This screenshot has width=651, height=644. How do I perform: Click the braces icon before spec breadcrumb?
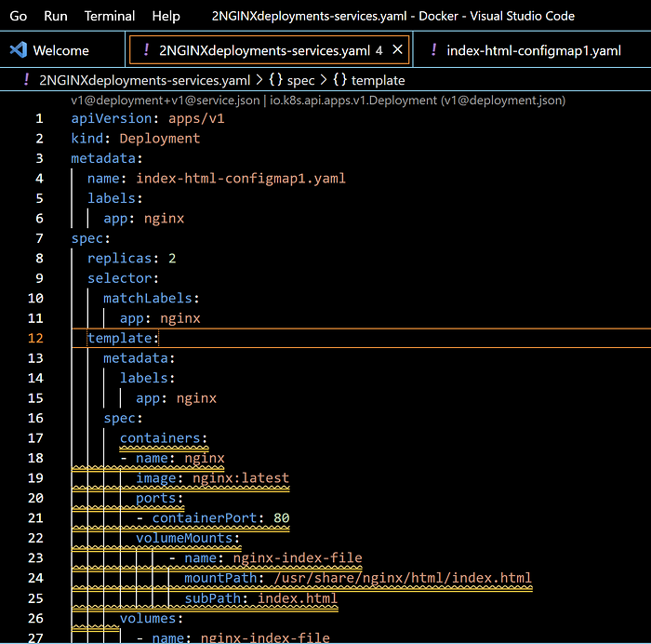coord(275,79)
